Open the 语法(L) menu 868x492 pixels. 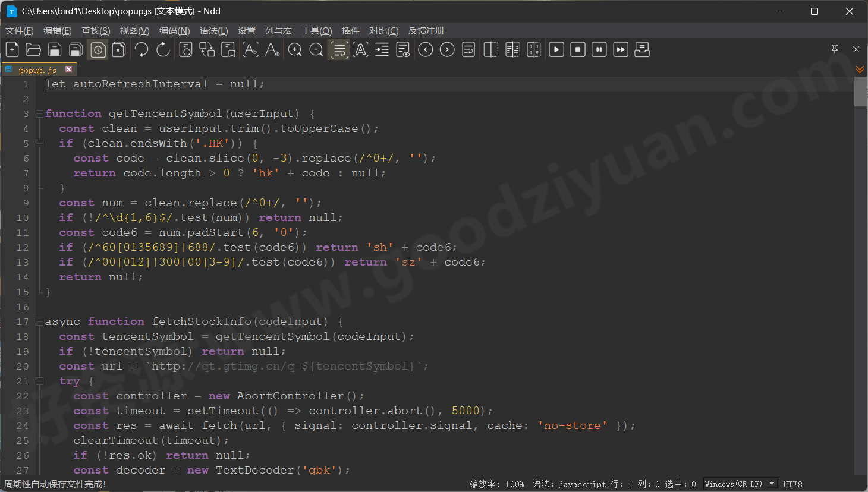[213, 30]
